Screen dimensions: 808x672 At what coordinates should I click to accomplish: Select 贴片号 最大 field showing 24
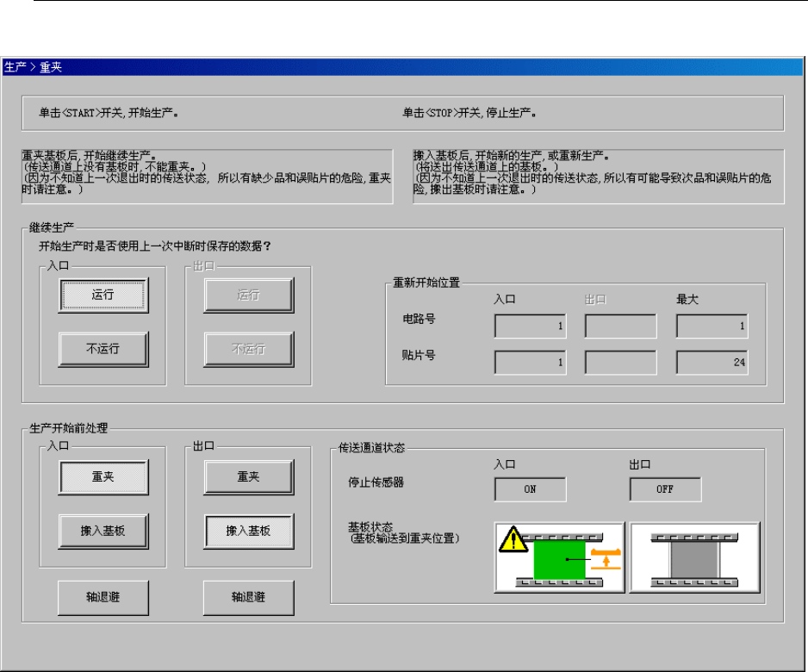click(x=712, y=363)
